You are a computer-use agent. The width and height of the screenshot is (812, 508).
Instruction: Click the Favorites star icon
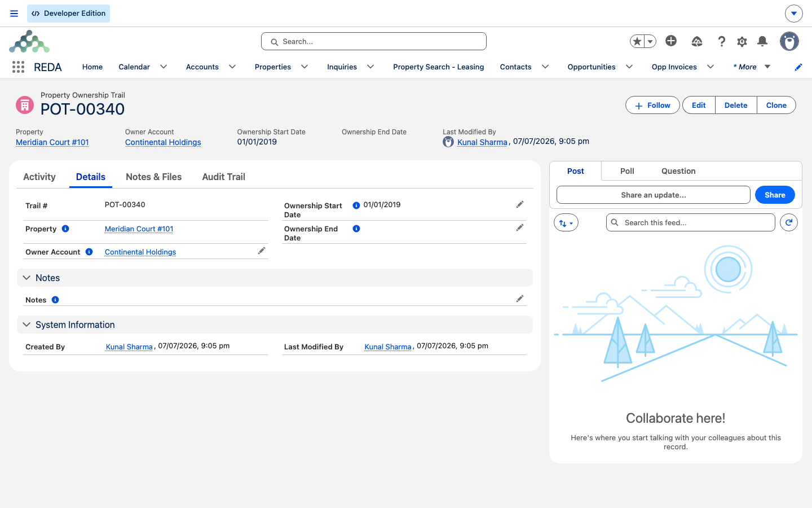637,41
